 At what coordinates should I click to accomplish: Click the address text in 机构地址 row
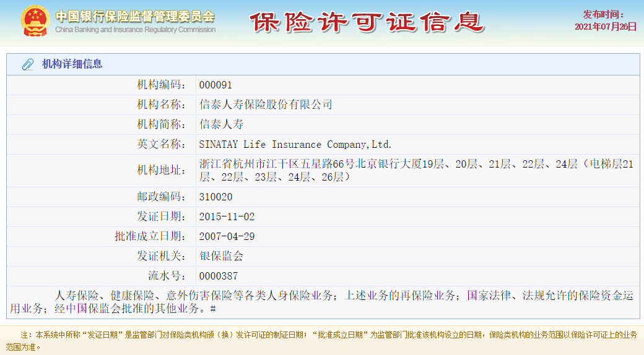point(417,170)
